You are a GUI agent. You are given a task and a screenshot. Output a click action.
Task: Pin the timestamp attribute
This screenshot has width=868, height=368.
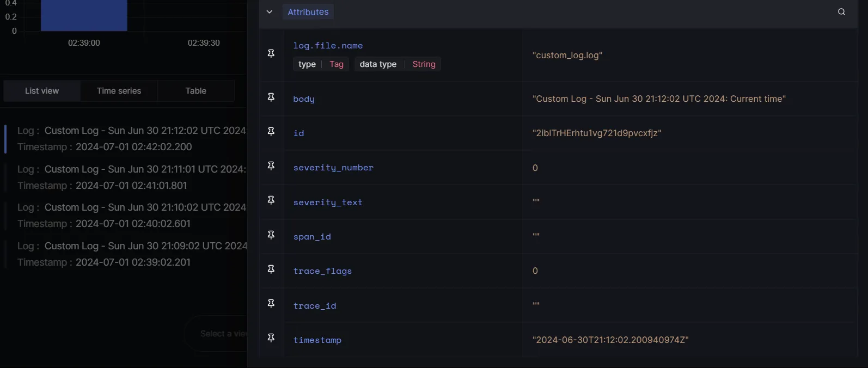point(271,338)
